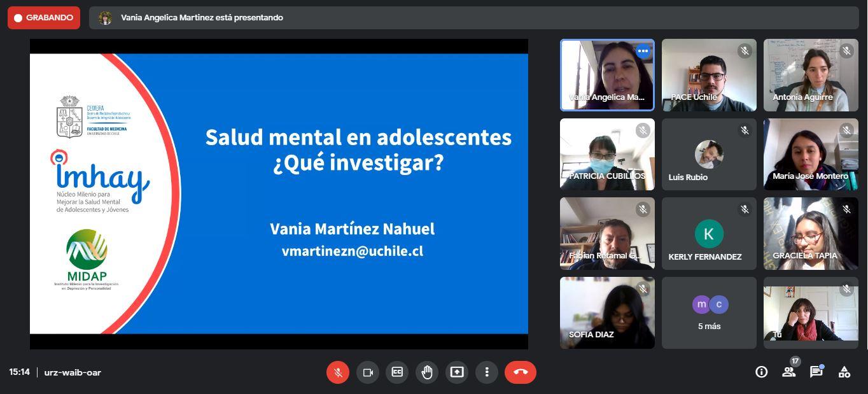This screenshot has width=868, height=394.
Task: Expand the '5 más' participants tile
Action: (x=709, y=313)
